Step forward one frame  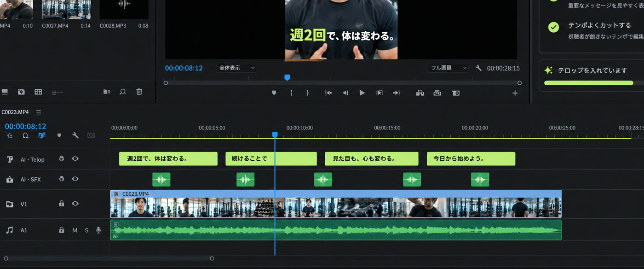click(379, 93)
